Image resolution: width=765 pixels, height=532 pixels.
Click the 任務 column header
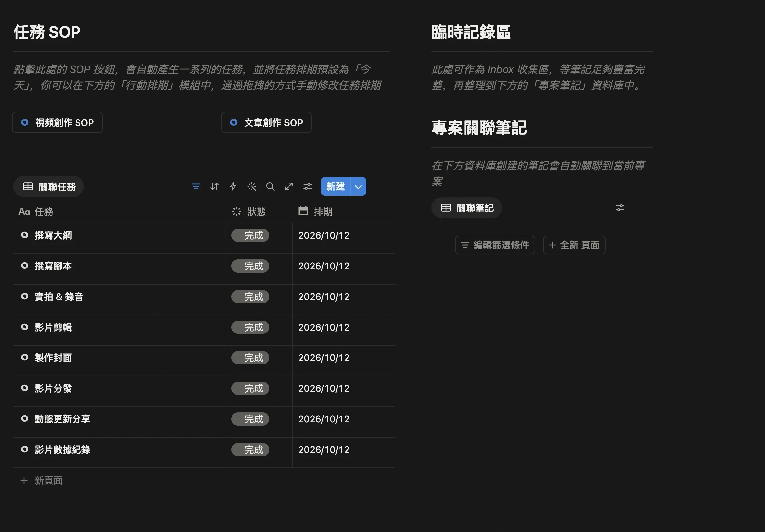tap(120, 211)
